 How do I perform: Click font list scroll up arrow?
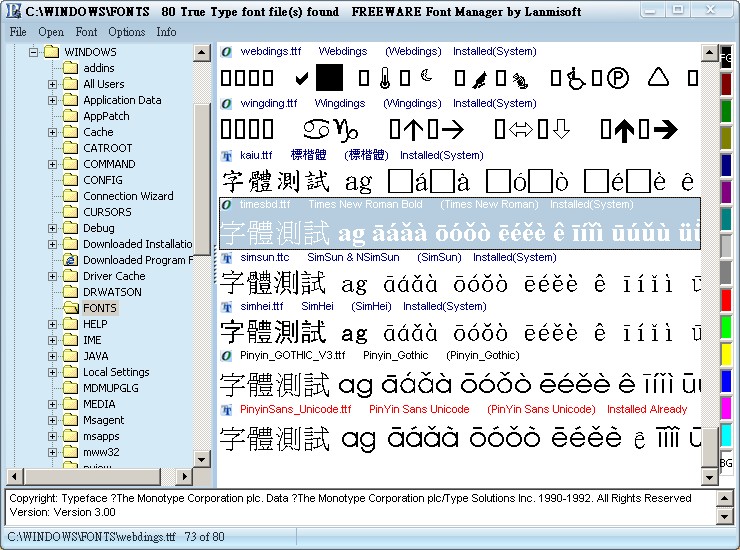pos(709,52)
